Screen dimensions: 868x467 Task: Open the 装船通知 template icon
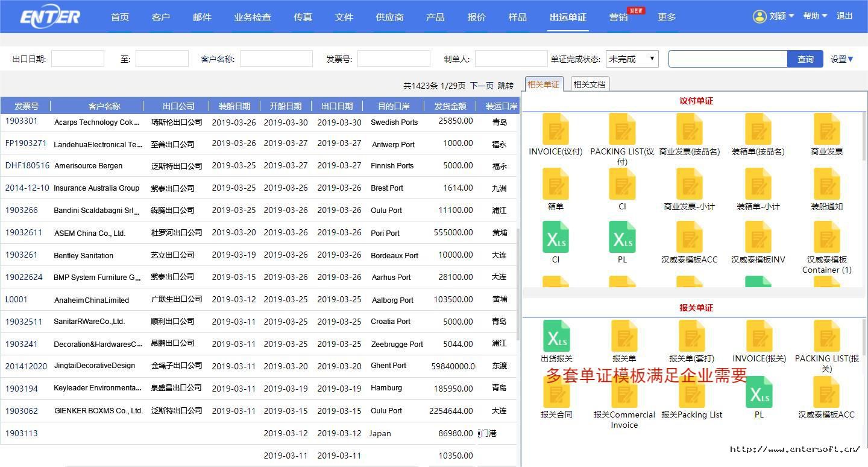click(827, 183)
